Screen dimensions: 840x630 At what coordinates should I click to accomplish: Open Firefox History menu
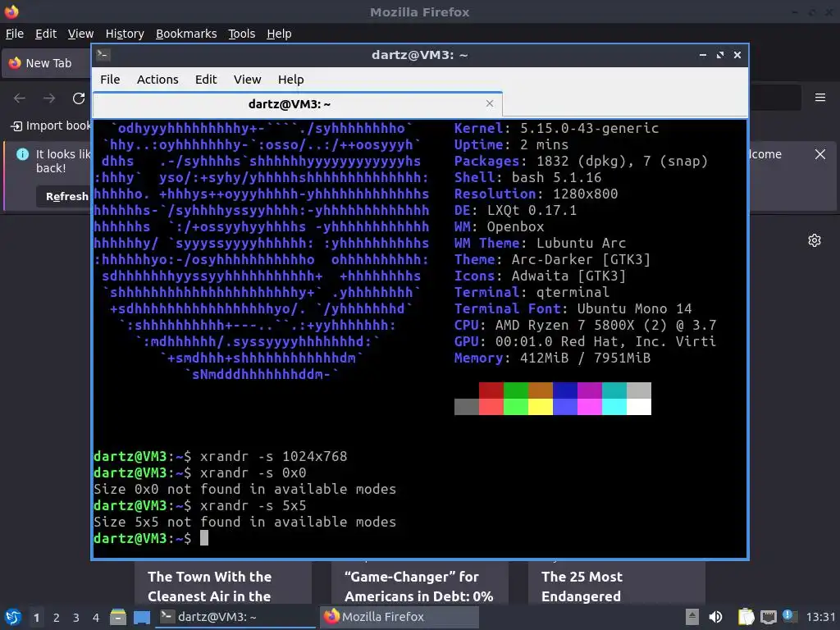coord(125,34)
